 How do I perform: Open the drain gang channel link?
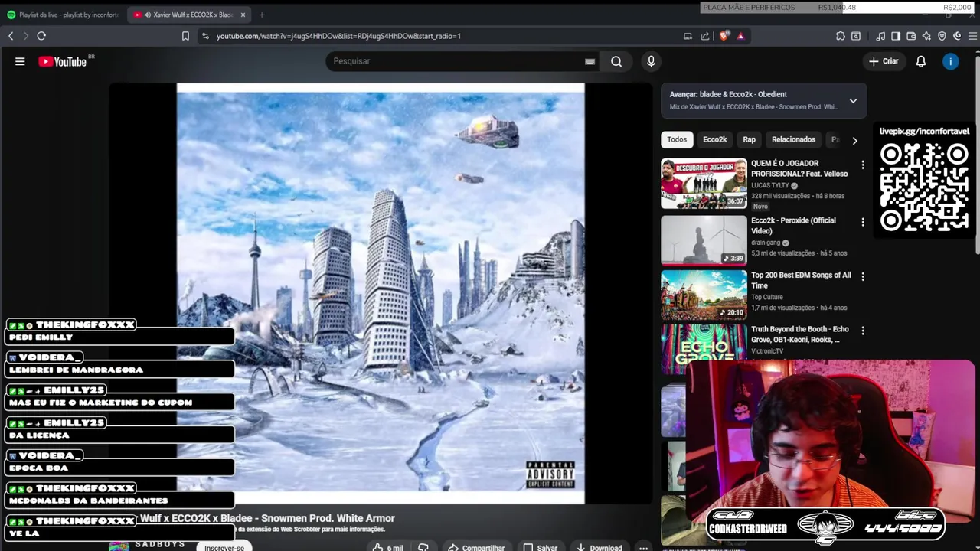point(766,243)
